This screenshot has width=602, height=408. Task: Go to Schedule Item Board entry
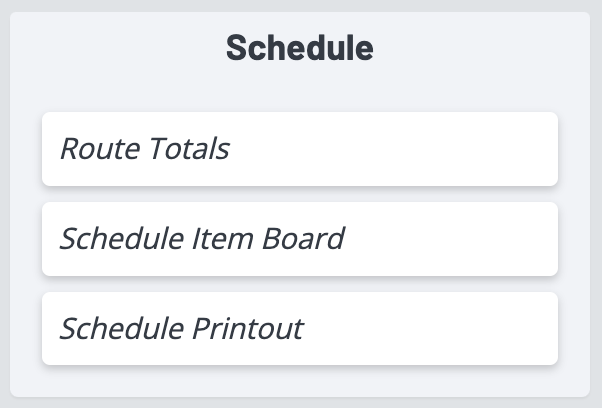point(299,239)
